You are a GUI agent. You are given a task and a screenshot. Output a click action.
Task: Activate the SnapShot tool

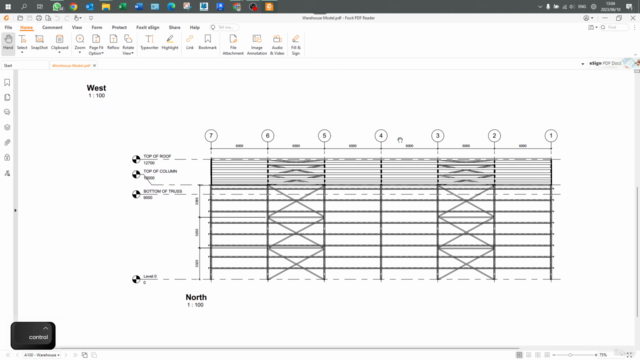point(39,42)
